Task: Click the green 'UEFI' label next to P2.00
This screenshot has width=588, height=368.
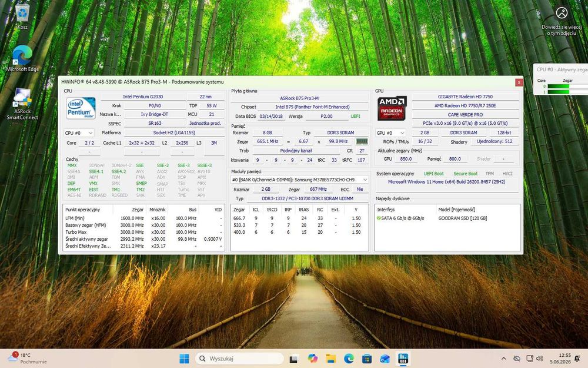Action: click(x=355, y=117)
